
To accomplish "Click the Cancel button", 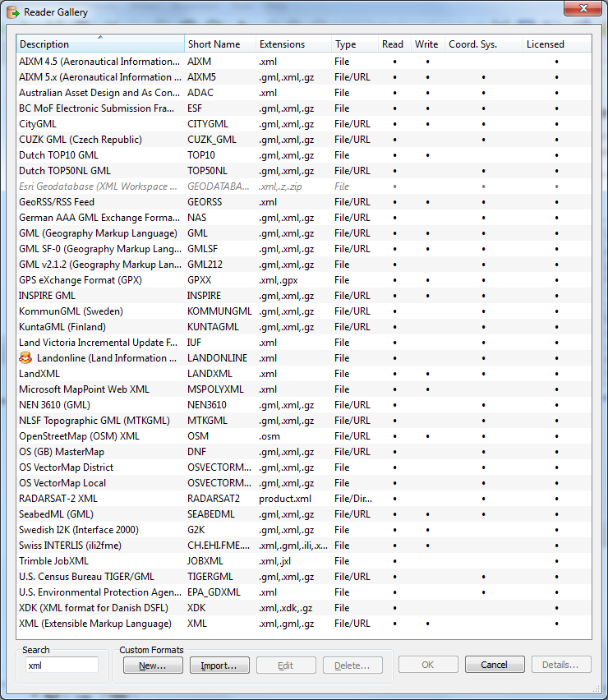I will [495, 665].
